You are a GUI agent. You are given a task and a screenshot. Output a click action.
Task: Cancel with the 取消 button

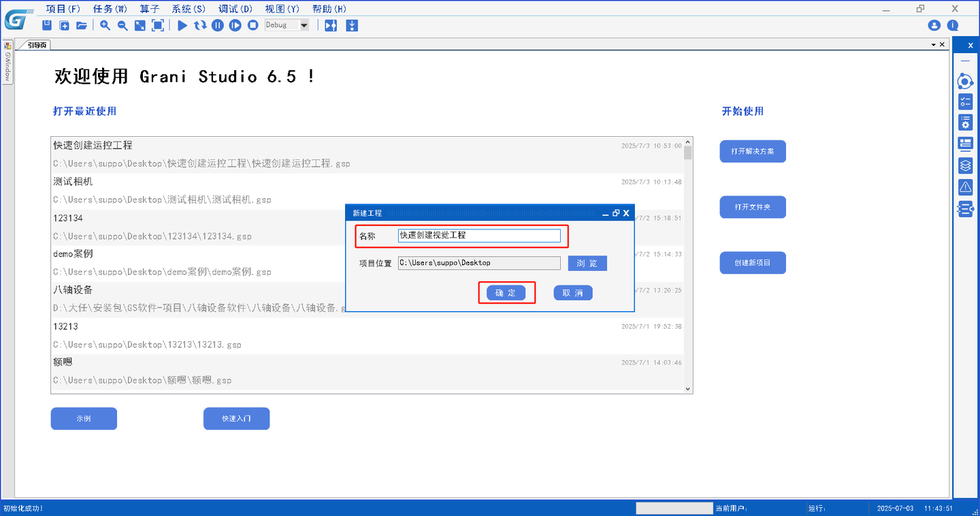tap(573, 293)
